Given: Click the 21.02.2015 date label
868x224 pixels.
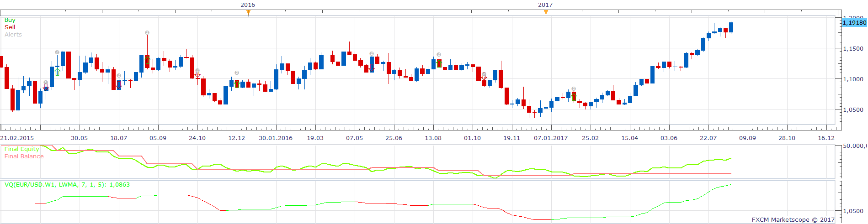Looking at the screenshot, I should pos(17,138).
